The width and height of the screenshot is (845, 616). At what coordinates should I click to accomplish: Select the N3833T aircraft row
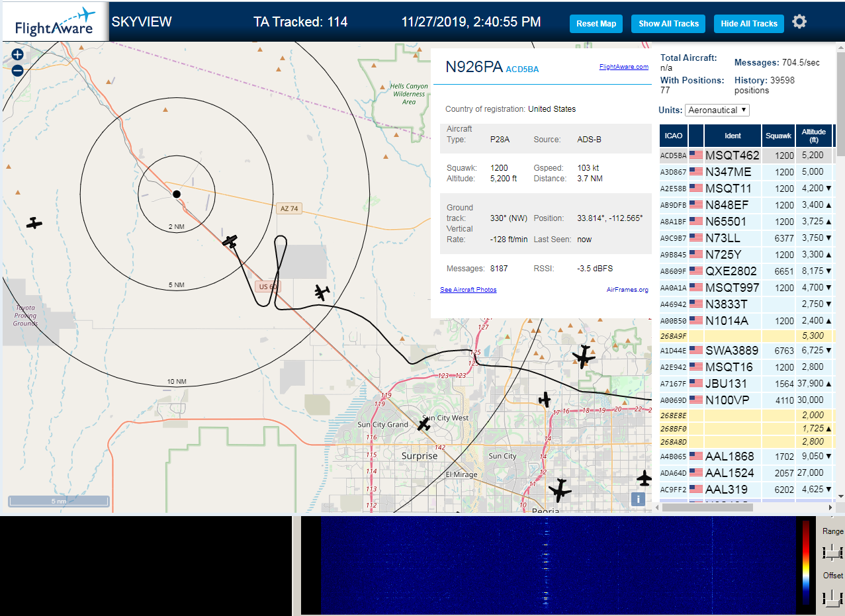tap(746, 304)
